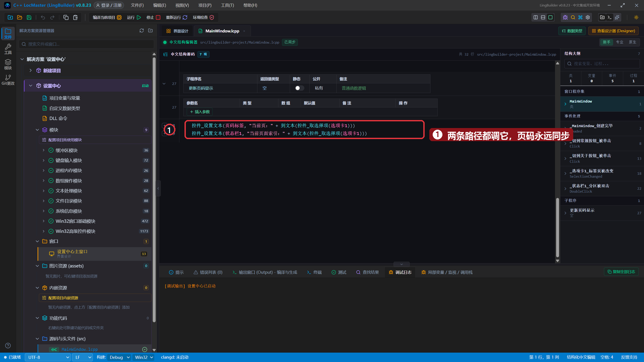The height and width of the screenshot is (362, 644).
Task: Click the new project icon in the toolbar
Action: click(x=10, y=17)
